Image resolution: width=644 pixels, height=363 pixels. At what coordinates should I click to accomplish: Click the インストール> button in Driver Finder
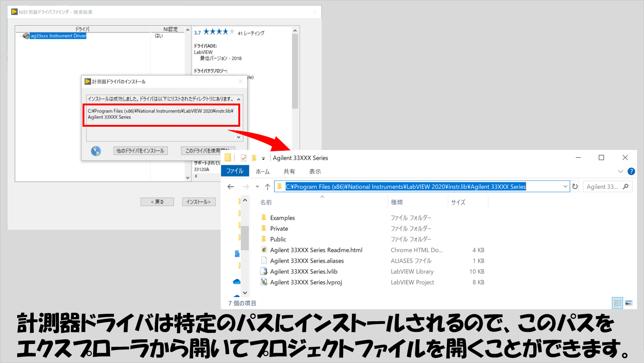[x=198, y=202]
